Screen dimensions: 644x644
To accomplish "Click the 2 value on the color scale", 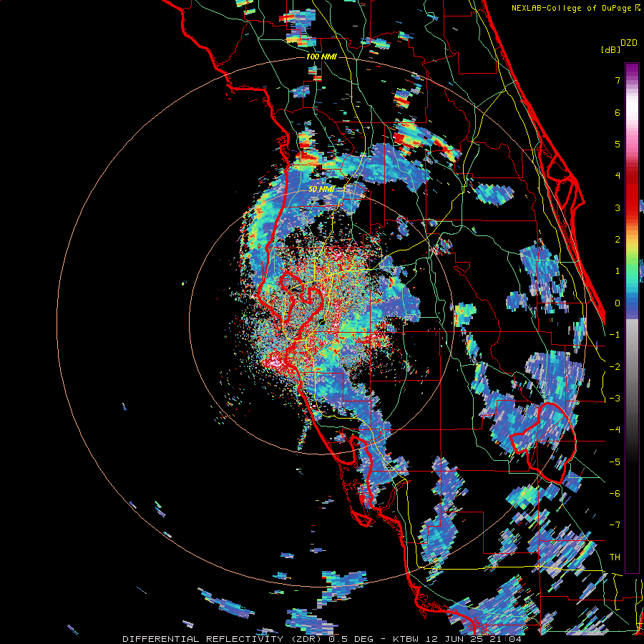I will coord(618,240).
